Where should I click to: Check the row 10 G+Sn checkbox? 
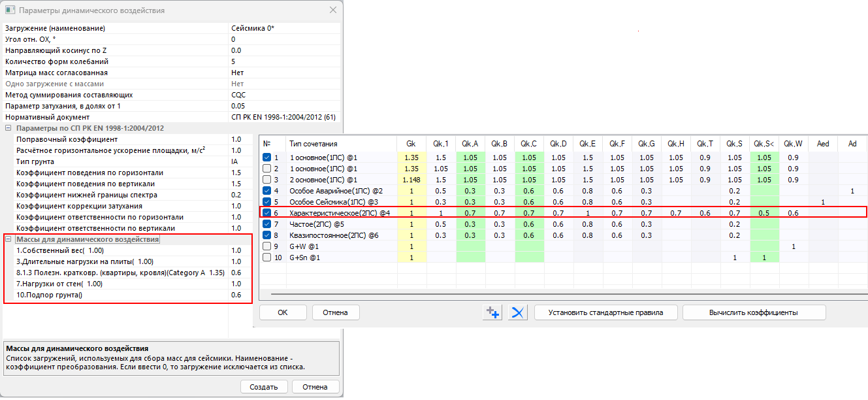tap(266, 258)
